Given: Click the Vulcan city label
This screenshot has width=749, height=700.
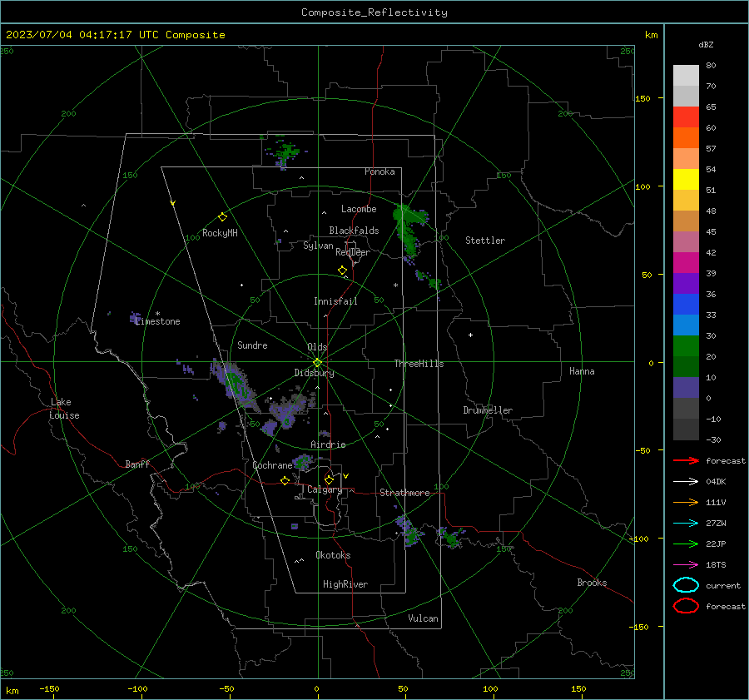Looking at the screenshot, I should [423, 618].
